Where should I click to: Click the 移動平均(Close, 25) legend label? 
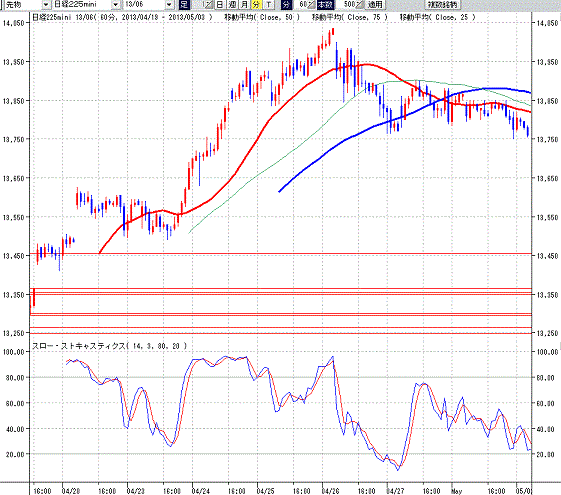(437, 17)
